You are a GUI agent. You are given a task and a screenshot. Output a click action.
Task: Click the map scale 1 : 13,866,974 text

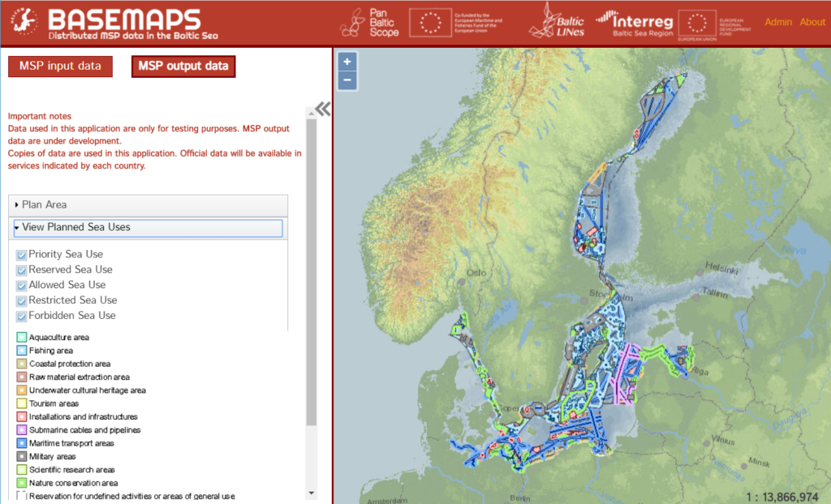(x=781, y=498)
